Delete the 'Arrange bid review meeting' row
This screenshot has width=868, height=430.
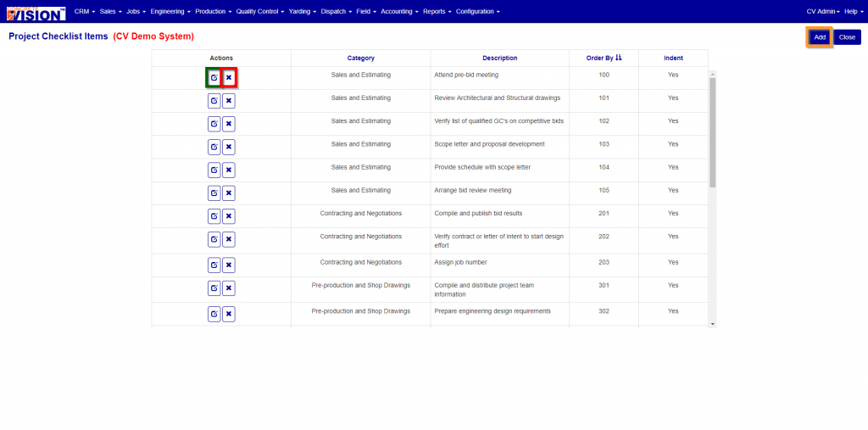click(229, 193)
